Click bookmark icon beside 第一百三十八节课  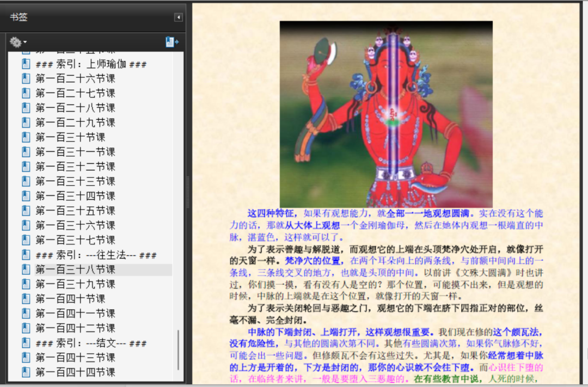26,269
